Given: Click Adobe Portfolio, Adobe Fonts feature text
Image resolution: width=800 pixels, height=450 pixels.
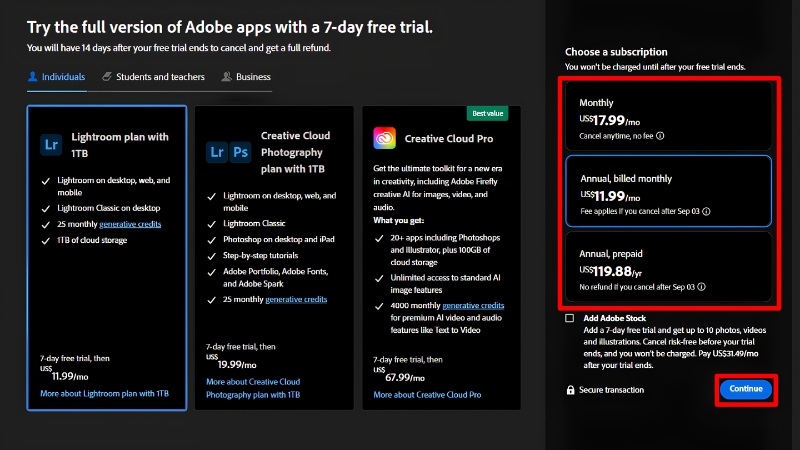Looking at the screenshot, I should click(276, 278).
